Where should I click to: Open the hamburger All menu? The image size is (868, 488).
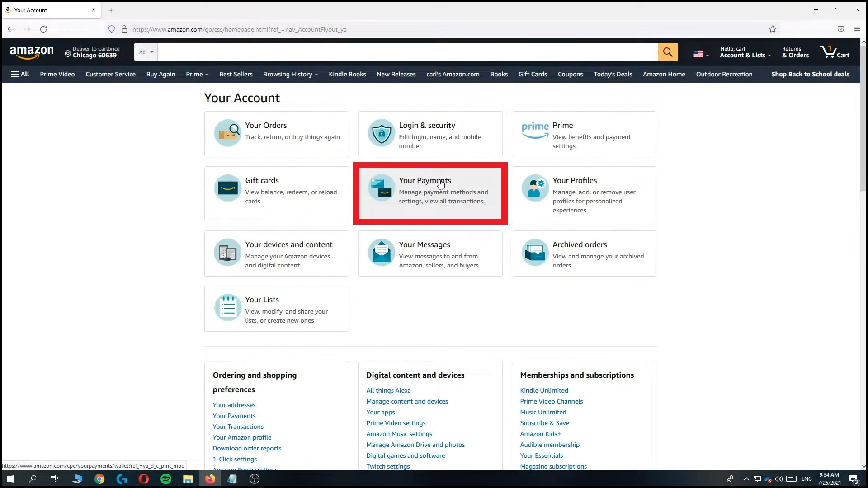[x=20, y=74]
